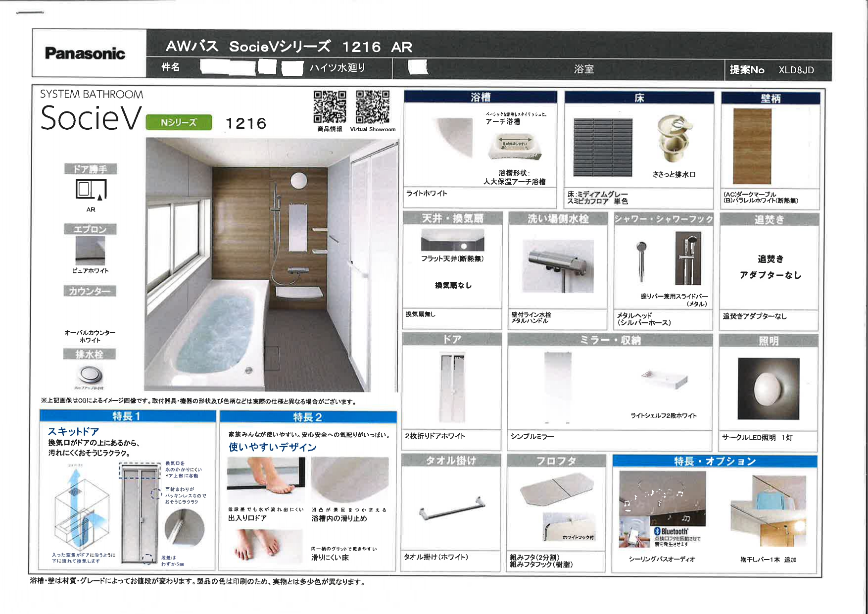The height and width of the screenshot is (614, 868).
Task: Click the laundry drying bar image
Action: [x=768, y=511]
